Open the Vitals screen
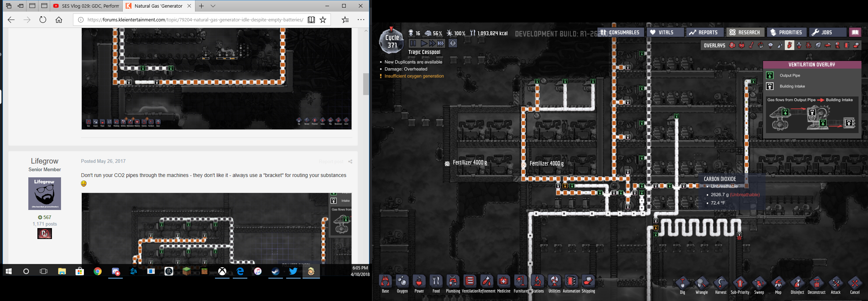Viewport: 868px width, 301px height. tap(666, 32)
